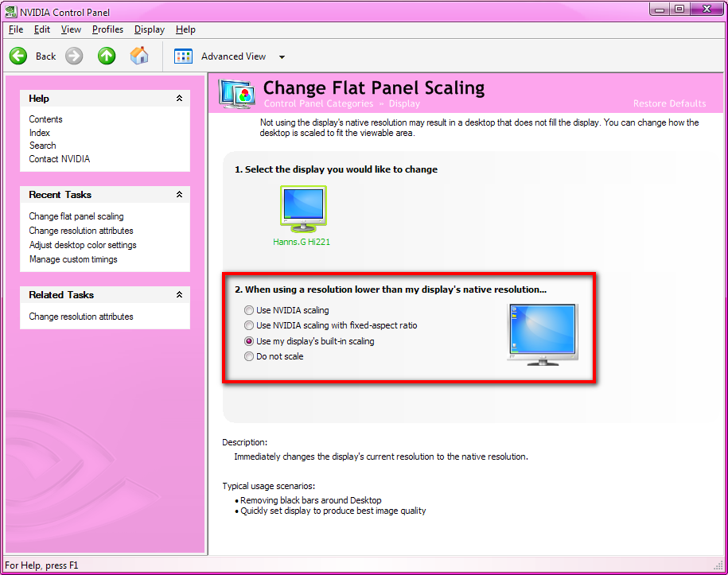Open Help Contents link
Image resolution: width=728 pixels, height=575 pixels.
[45, 119]
